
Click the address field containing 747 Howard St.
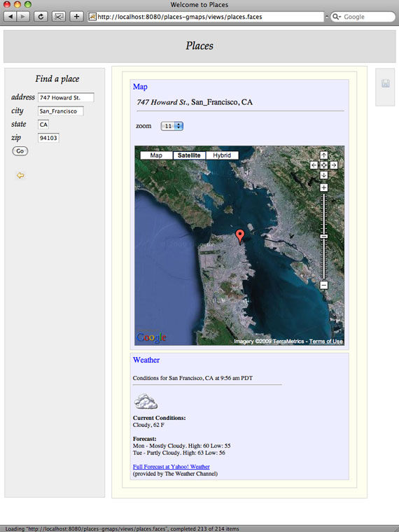66,97
